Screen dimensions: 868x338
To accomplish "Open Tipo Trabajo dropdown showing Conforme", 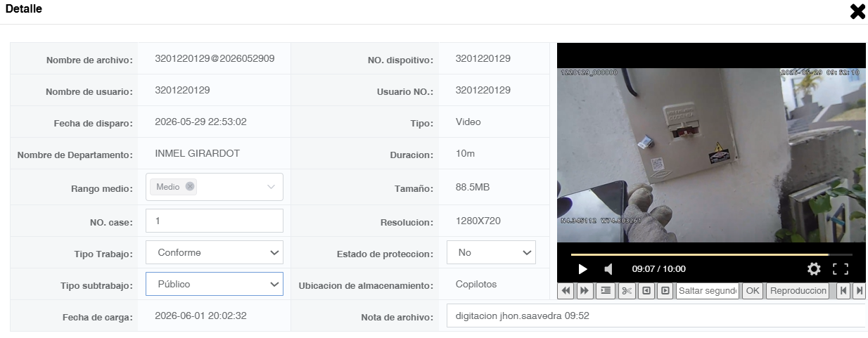I will pyautogui.click(x=215, y=252).
